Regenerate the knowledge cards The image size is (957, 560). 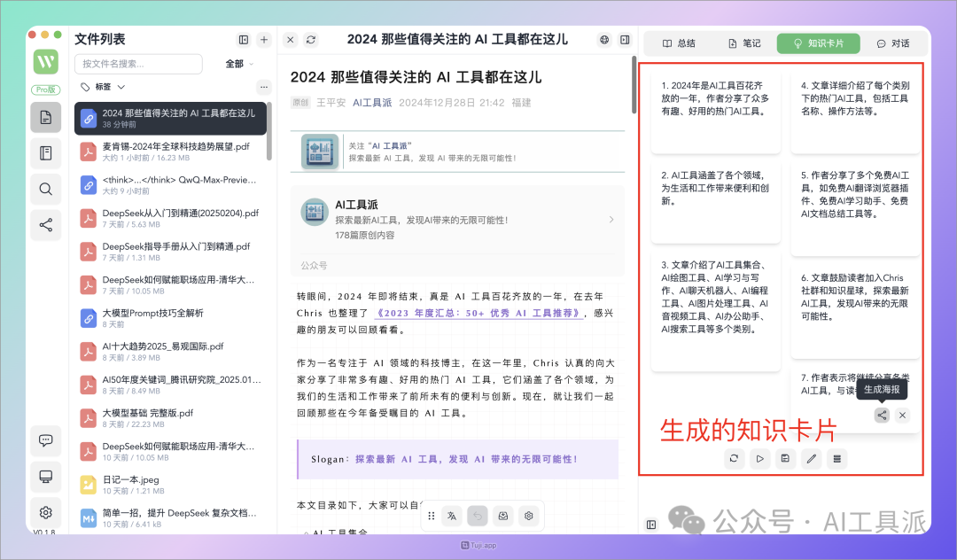(734, 458)
